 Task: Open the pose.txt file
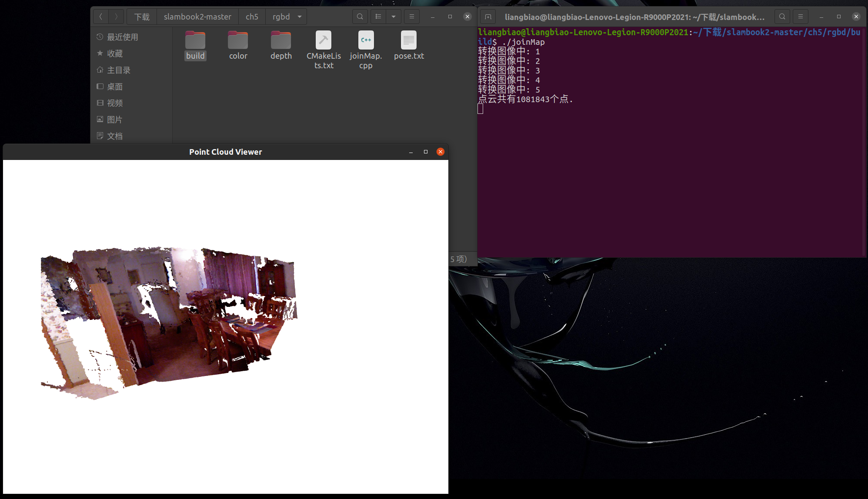tap(408, 41)
